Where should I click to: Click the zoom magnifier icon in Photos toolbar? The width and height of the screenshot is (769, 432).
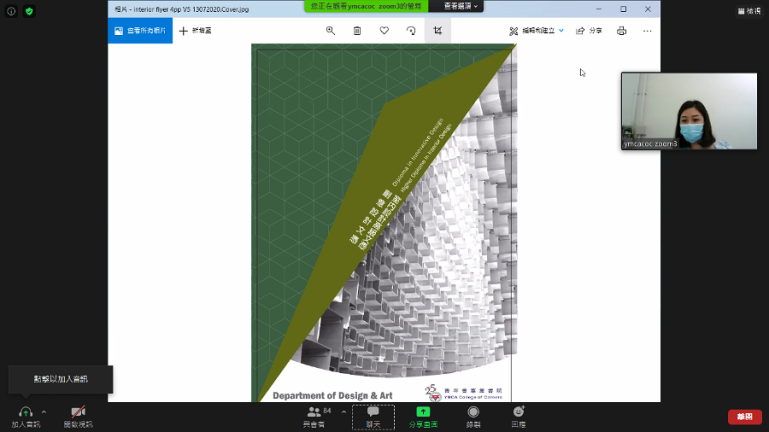click(x=330, y=31)
